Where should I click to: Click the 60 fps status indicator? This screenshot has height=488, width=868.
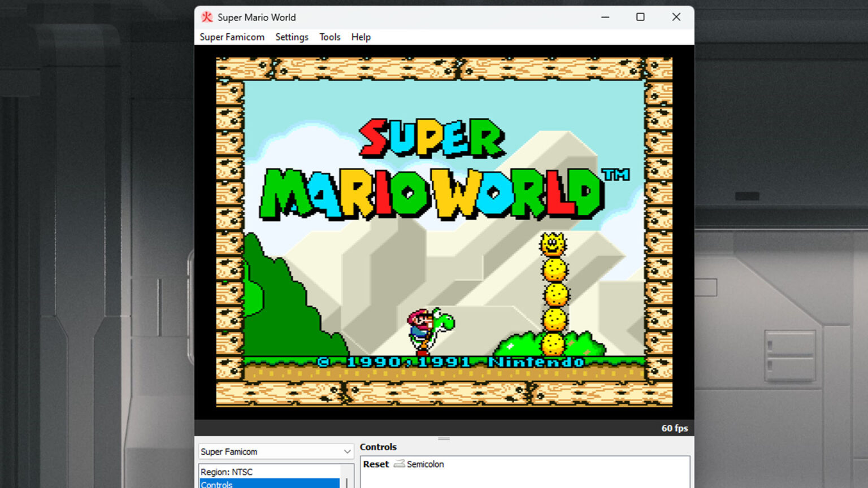tap(674, 428)
